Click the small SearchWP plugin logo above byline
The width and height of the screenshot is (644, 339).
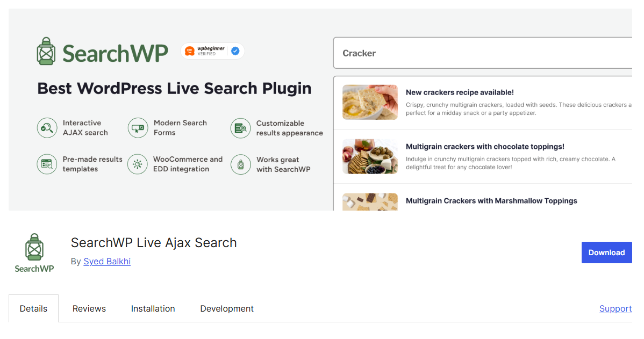34,248
